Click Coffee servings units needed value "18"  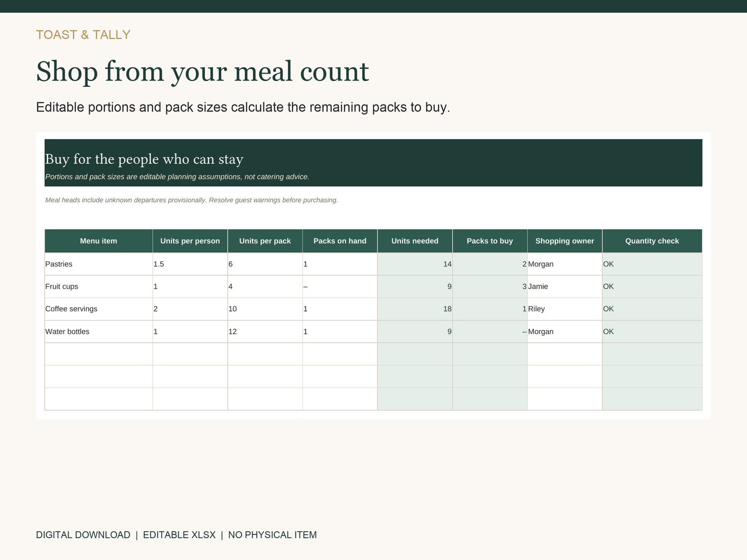(x=415, y=309)
